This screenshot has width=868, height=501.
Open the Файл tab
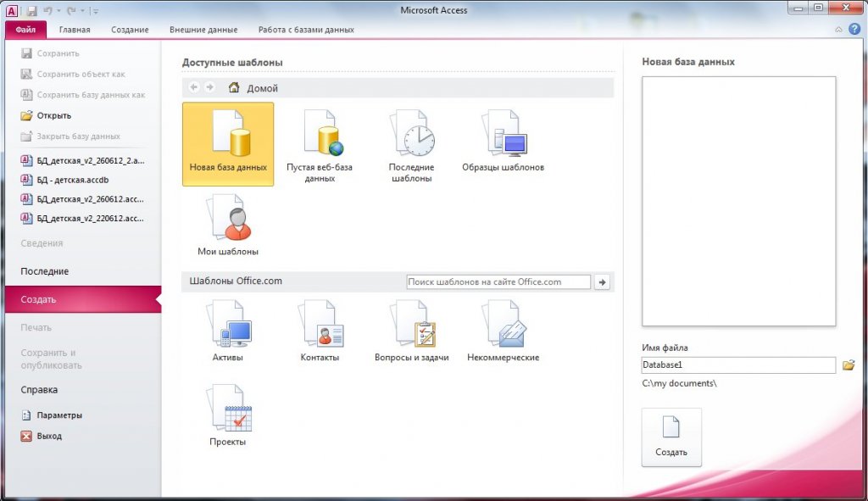pos(25,30)
